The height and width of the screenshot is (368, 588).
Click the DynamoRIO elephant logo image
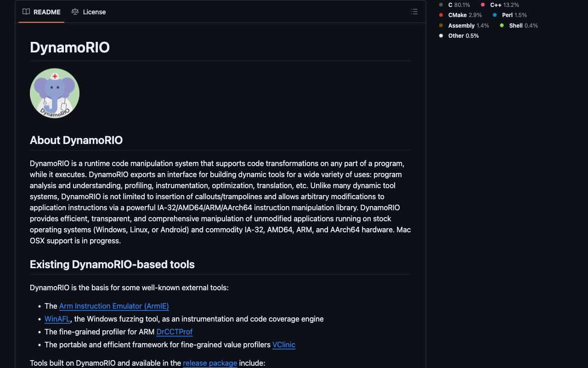[x=55, y=93]
